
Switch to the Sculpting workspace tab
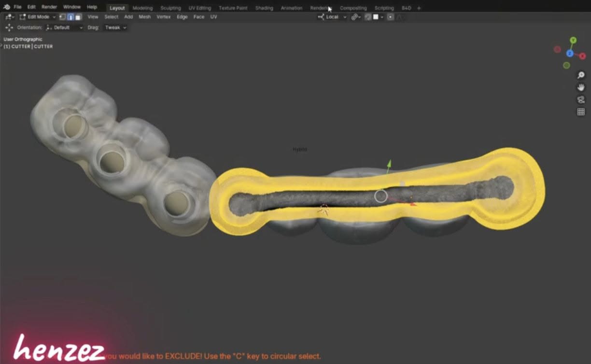(x=170, y=8)
